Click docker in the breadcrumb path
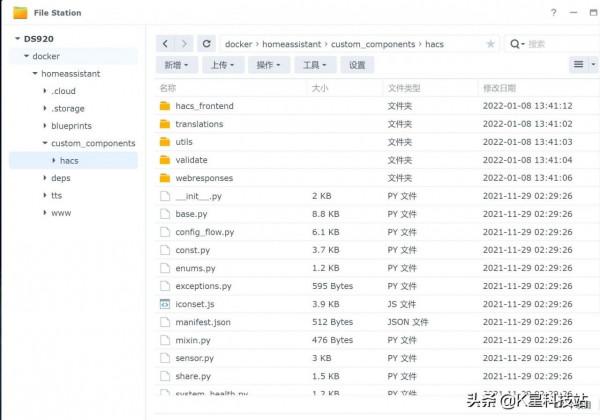 tap(238, 44)
